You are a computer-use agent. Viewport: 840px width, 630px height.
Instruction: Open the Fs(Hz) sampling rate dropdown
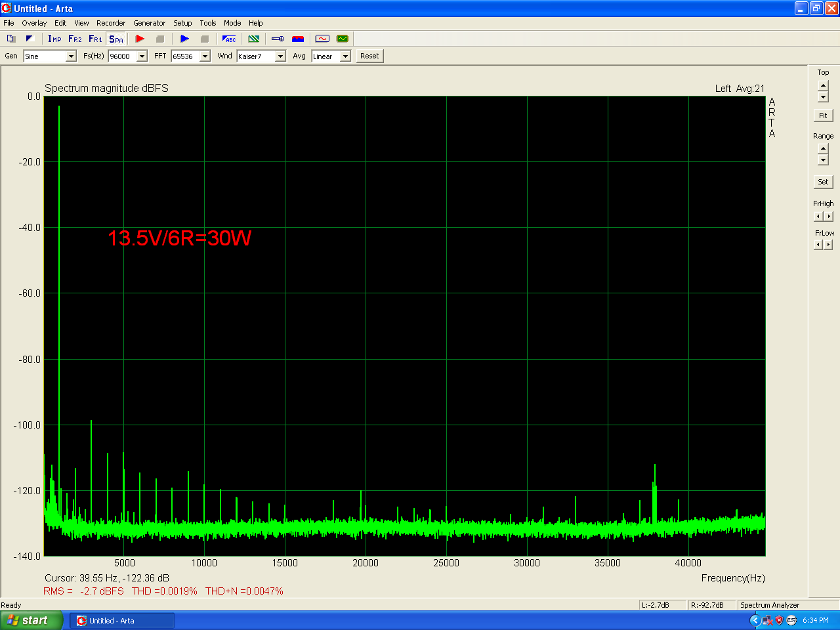(142, 56)
